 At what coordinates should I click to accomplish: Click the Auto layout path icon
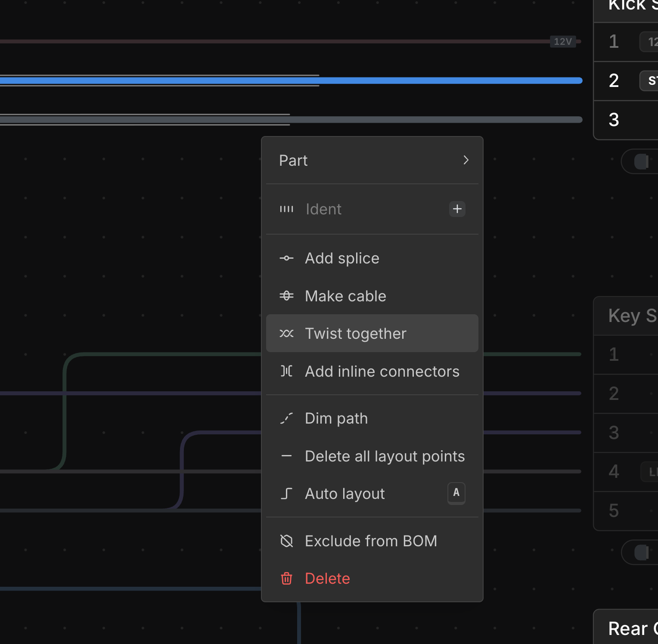click(286, 494)
